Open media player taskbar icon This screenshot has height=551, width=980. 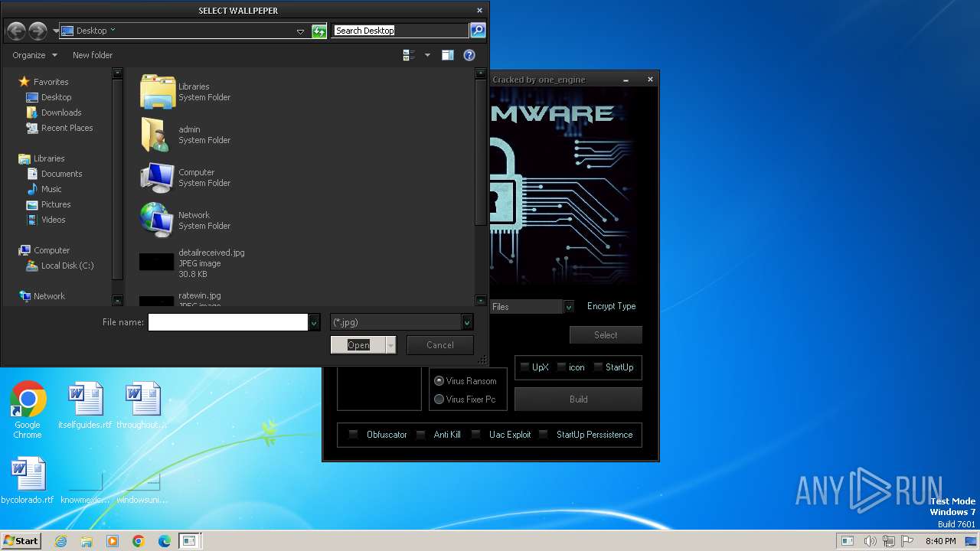click(113, 541)
